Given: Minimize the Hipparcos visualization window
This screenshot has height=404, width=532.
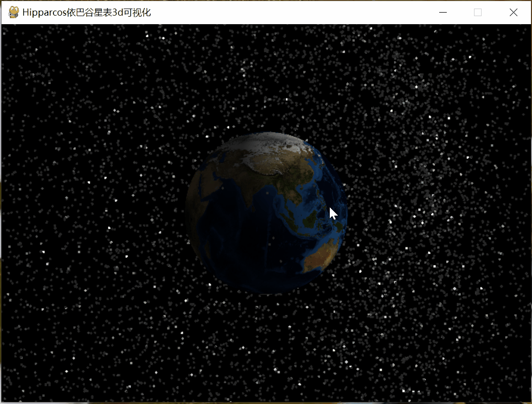Looking at the screenshot, I should [442, 12].
